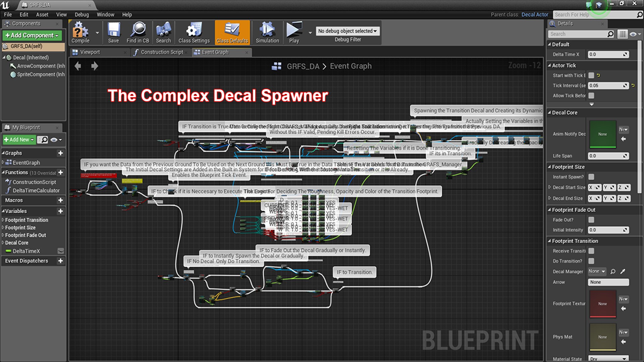
Task: Open Material State dropdown
Action: tap(608, 358)
